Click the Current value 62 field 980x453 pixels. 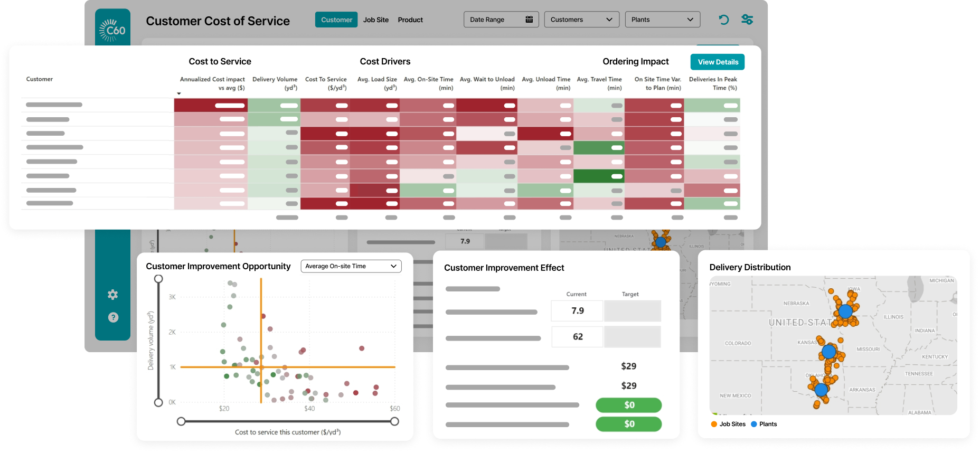coord(577,337)
